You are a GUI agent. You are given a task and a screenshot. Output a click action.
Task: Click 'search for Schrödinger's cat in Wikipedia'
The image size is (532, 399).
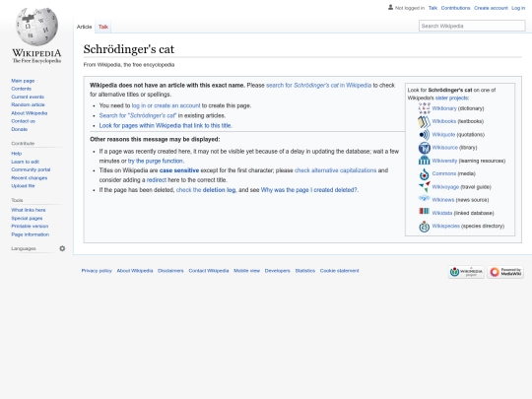click(x=318, y=85)
